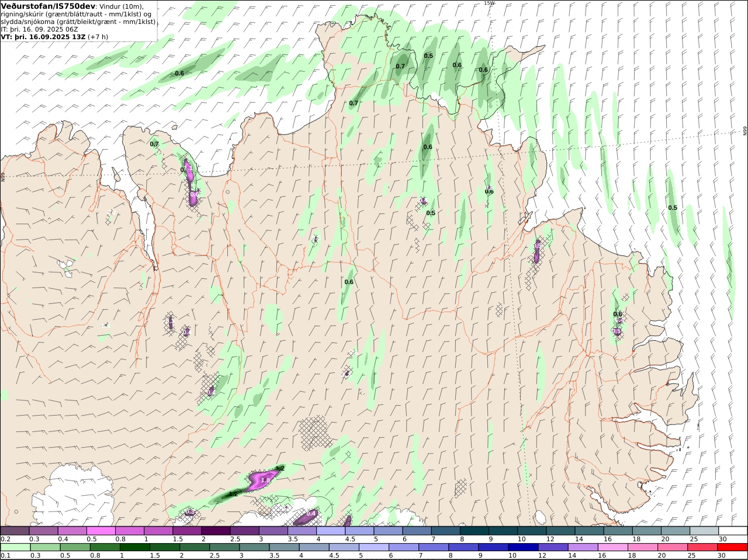
Task: Click the 66N latitude label on the right edge
Action: click(x=745, y=132)
